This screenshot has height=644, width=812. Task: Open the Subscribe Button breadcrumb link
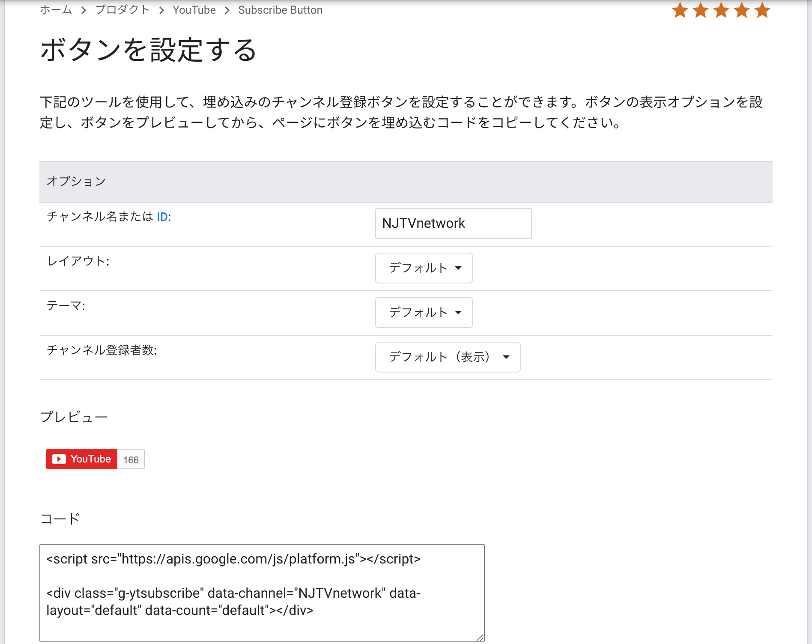(x=281, y=9)
